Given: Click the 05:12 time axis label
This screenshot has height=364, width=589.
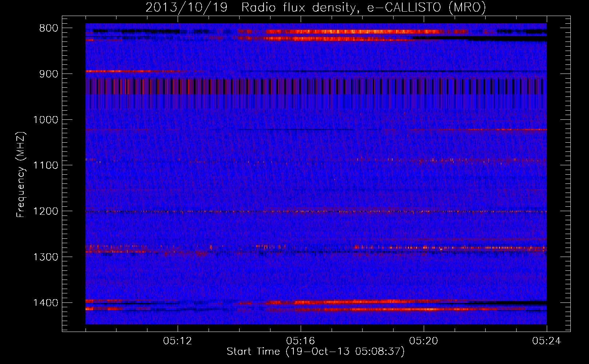Looking at the screenshot, I should click(178, 341).
